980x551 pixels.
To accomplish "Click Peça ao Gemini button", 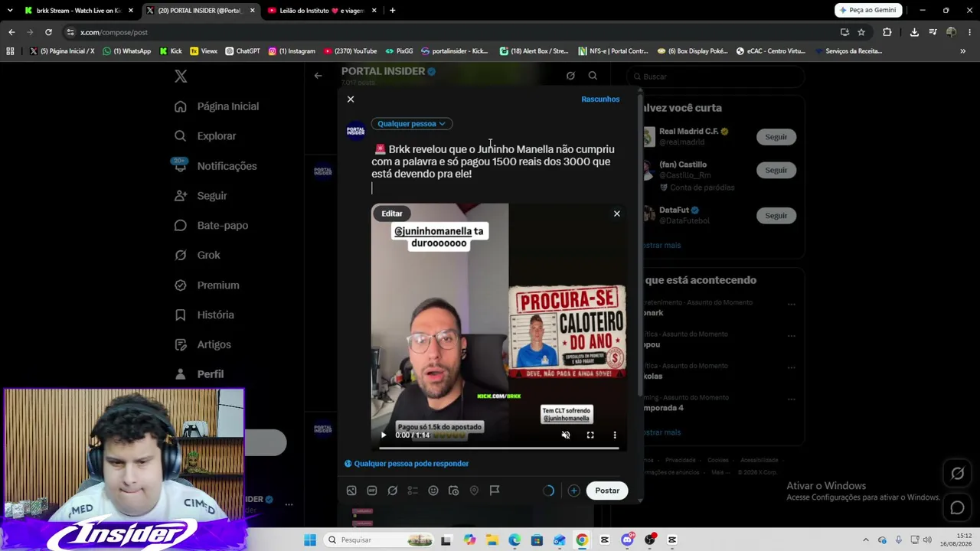I will [x=868, y=10].
